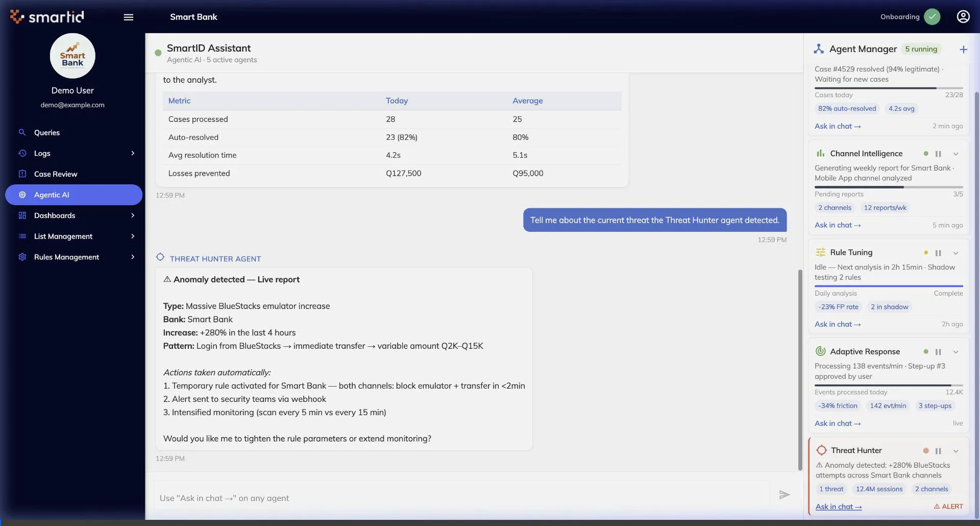Screen dimensions: 980x526
Task: Click the Dashboards grid icon
Action: coord(22,216)
